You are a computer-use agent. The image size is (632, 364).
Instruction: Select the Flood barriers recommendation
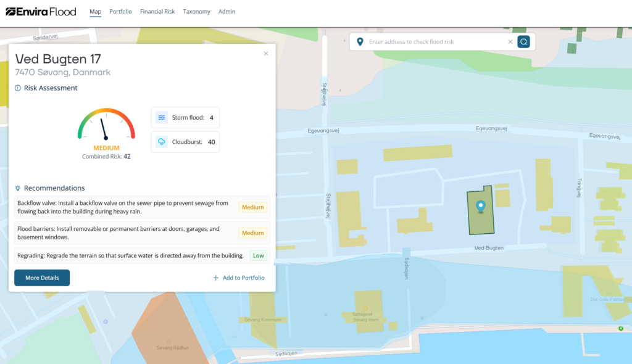click(x=142, y=233)
